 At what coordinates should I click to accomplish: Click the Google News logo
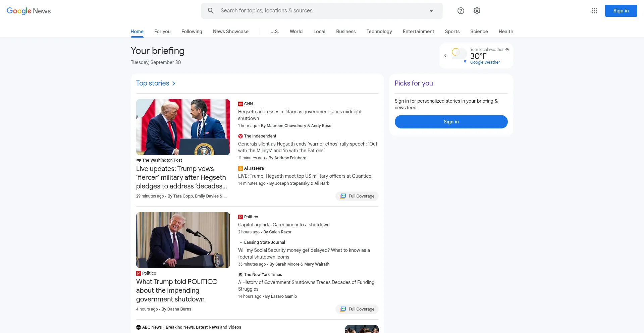[x=29, y=11]
